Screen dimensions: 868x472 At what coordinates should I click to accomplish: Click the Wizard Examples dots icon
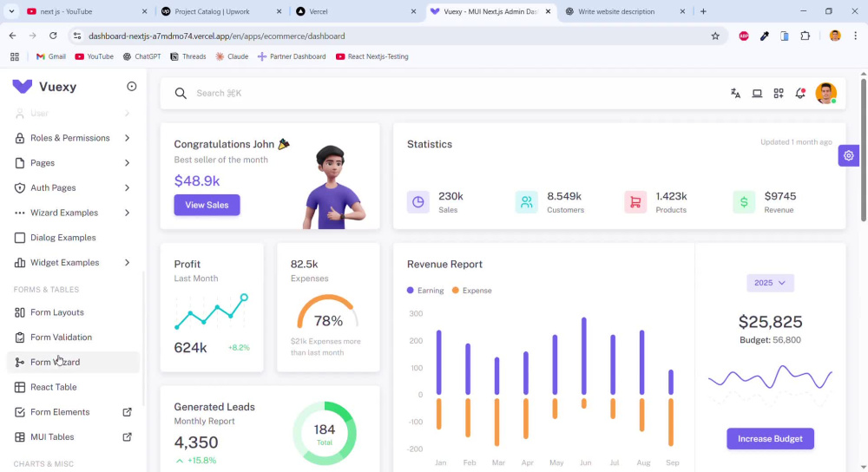(x=20, y=213)
